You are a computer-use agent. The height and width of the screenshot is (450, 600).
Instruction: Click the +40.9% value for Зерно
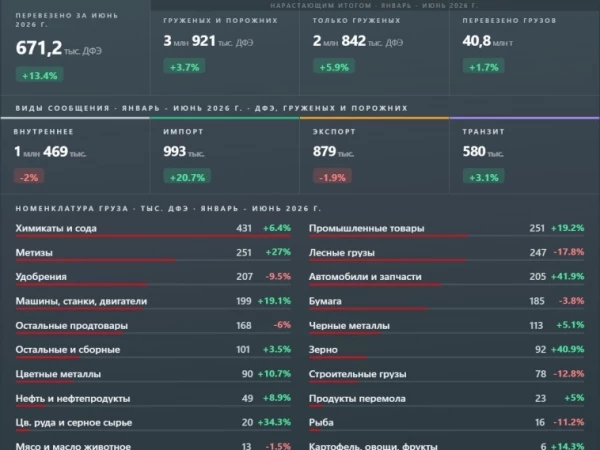click(x=567, y=349)
